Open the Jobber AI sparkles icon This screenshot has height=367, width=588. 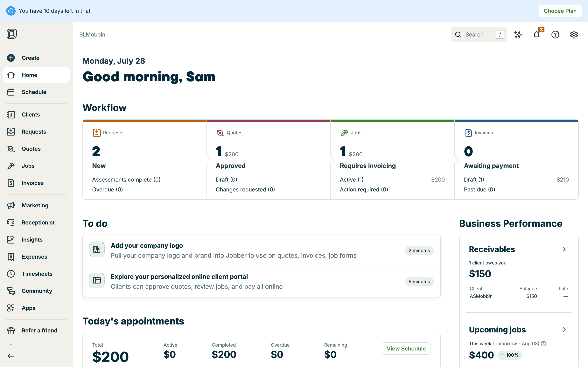click(518, 35)
